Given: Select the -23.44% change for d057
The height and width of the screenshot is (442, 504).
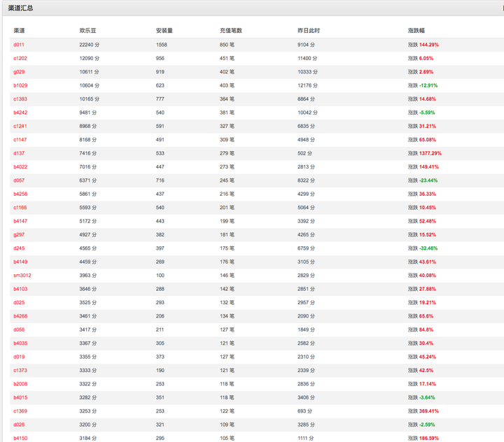Looking at the screenshot, I should (428, 180).
